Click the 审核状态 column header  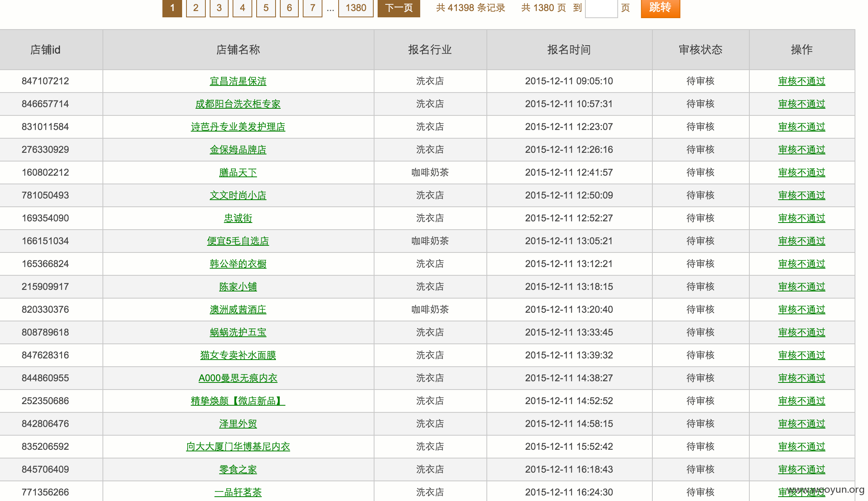point(700,50)
